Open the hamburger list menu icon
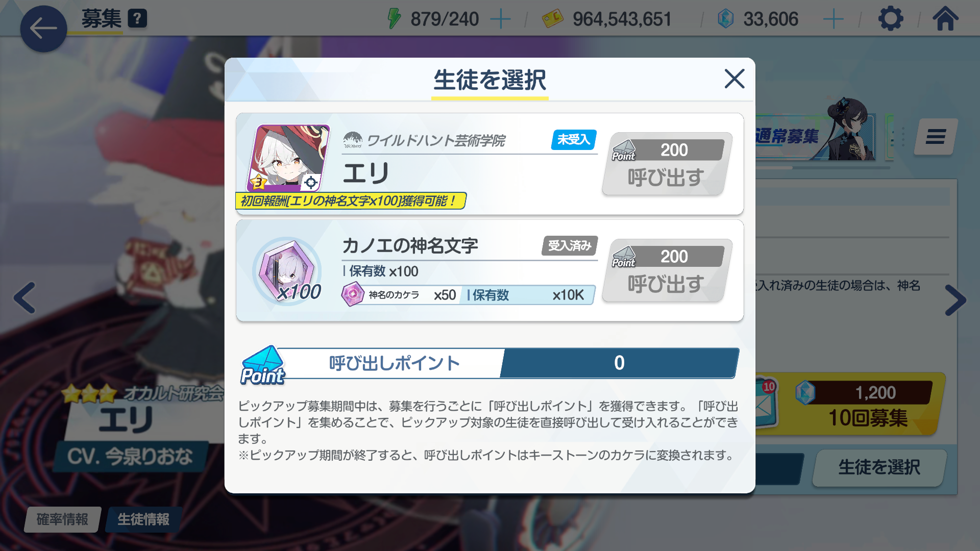 pyautogui.click(x=936, y=137)
